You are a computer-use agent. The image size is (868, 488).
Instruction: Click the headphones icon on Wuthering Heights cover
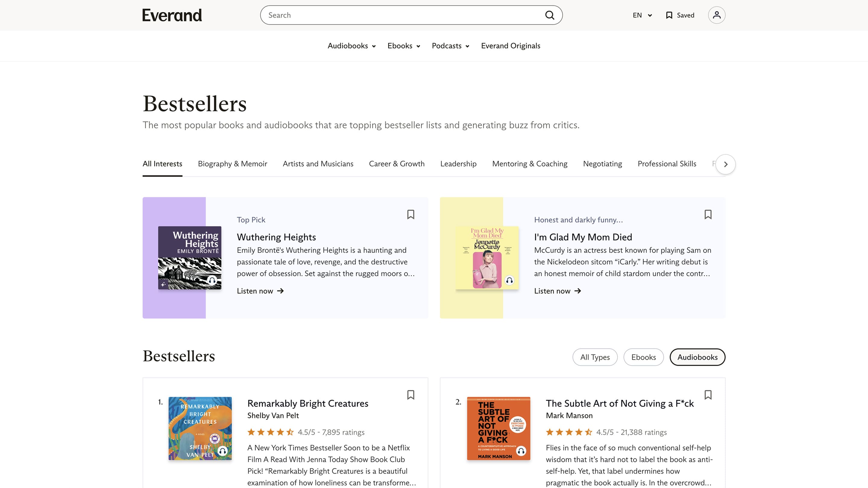[x=212, y=280]
